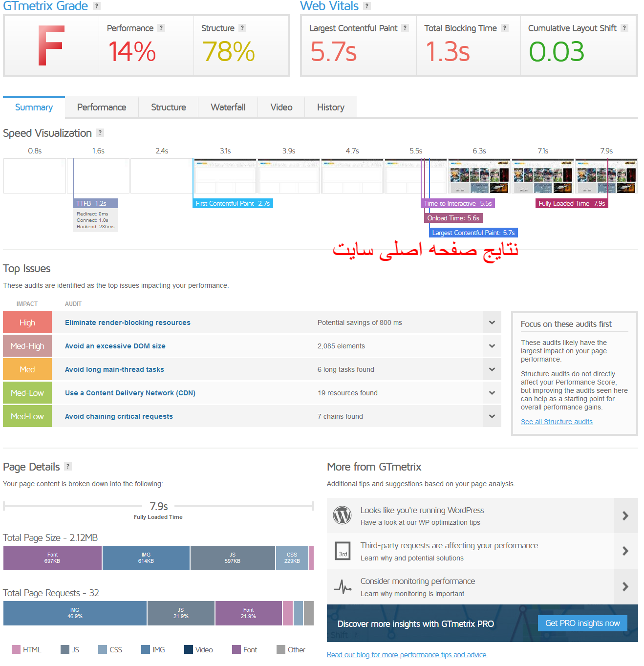644x666 pixels.
Task: Click the Speed Visualization help icon
Action: point(100,133)
